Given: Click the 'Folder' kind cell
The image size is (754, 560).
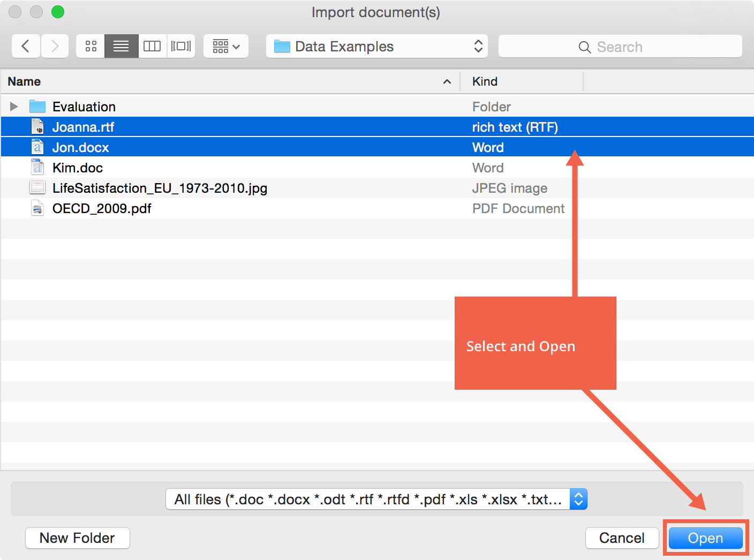Looking at the screenshot, I should point(492,107).
